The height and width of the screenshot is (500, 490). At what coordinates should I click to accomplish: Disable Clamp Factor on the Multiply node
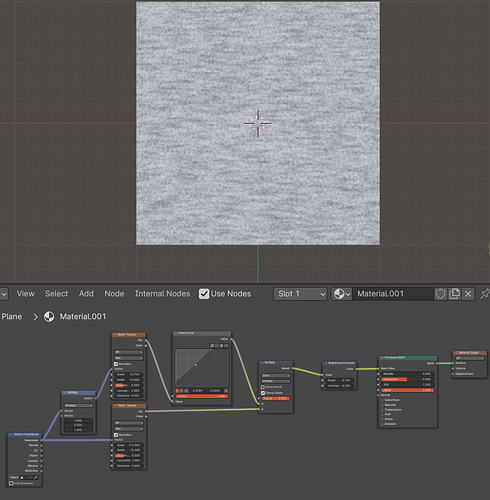pyautogui.click(x=263, y=393)
